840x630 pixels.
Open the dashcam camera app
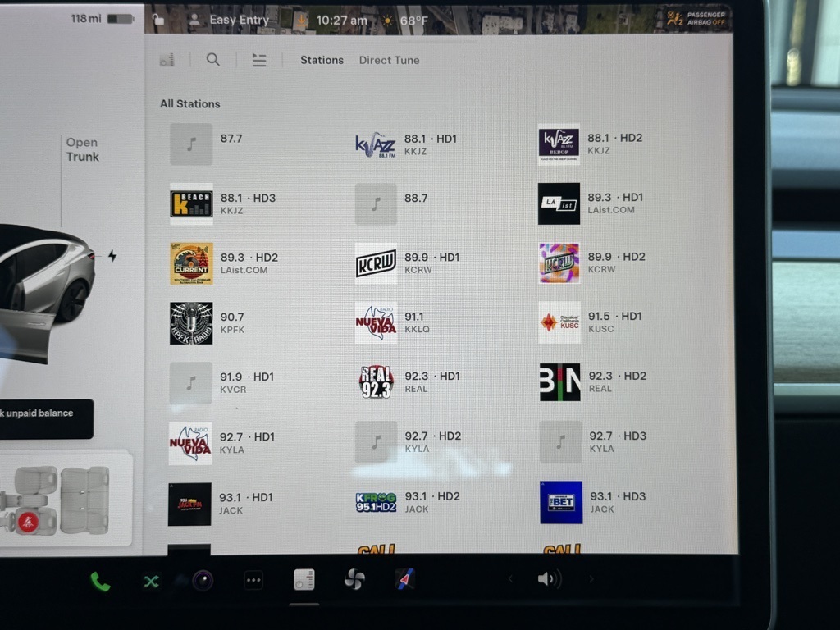point(203,581)
